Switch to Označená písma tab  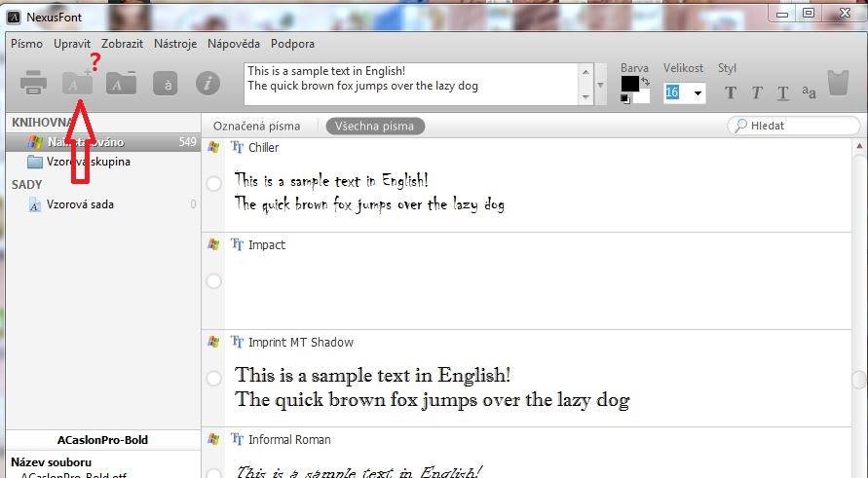(257, 127)
